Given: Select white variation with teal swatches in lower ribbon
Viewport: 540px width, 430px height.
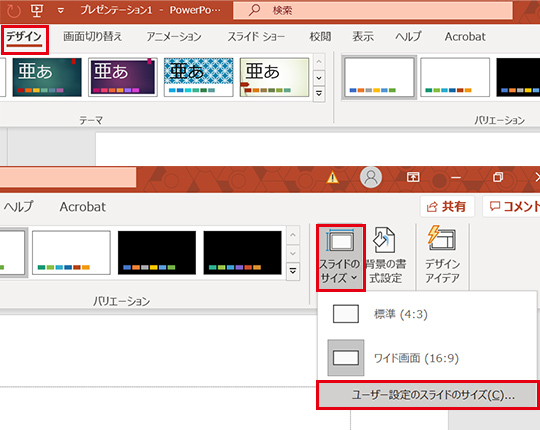Looking at the screenshot, I should pos(71,253).
